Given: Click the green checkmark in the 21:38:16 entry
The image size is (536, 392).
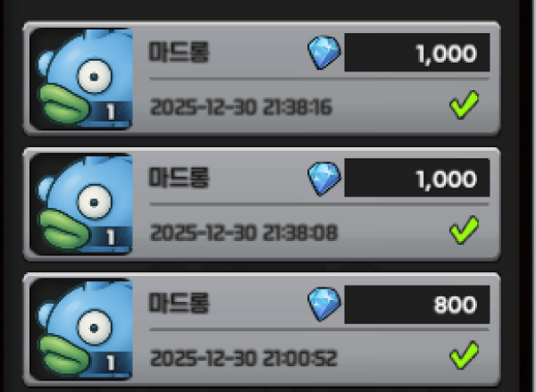Looking at the screenshot, I should click(x=465, y=104).
